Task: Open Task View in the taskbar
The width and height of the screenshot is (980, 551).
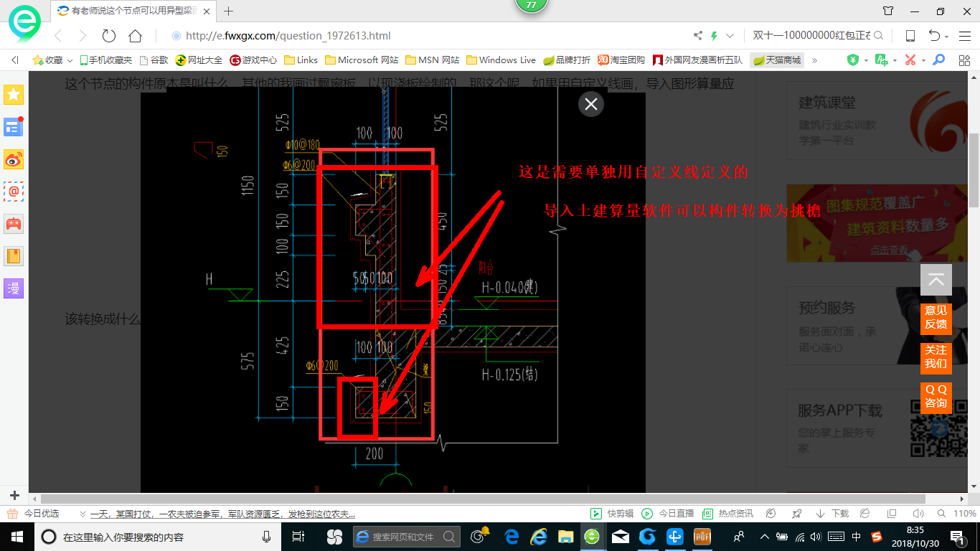Action: pos(298,537)
